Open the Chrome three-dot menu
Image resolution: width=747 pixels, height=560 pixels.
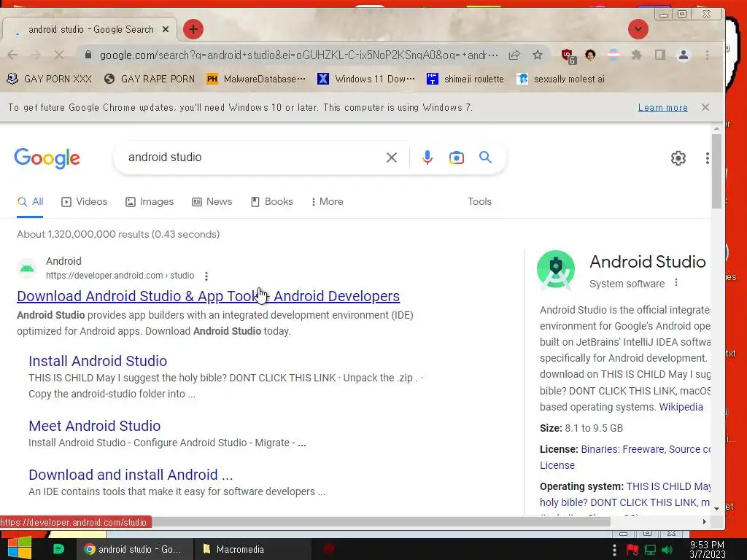[x=707, y=55]
